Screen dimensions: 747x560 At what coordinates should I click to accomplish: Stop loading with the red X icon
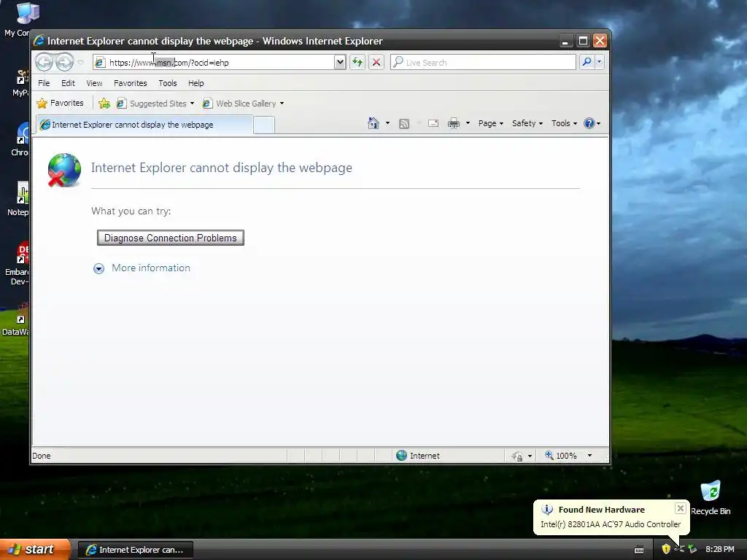pos(376,63)
